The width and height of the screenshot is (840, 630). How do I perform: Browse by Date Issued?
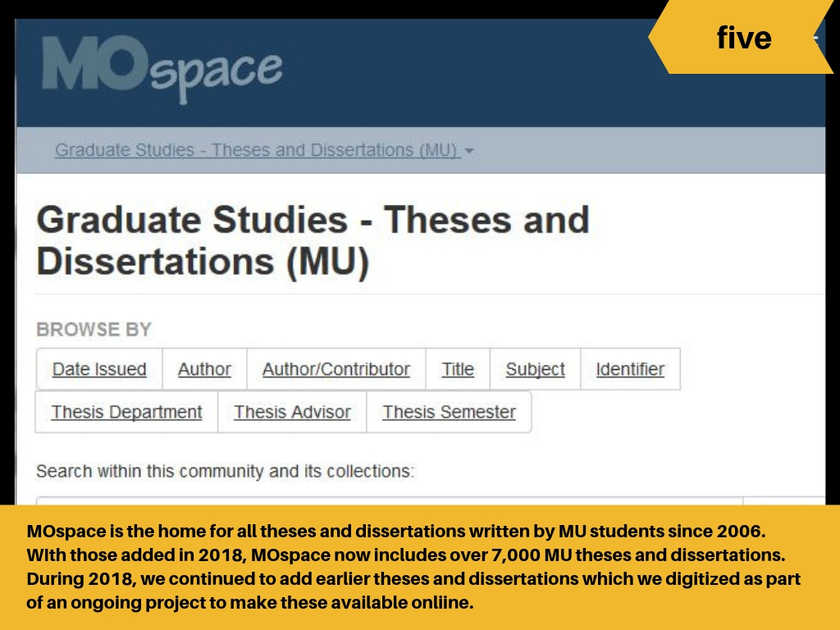[99, 369]
